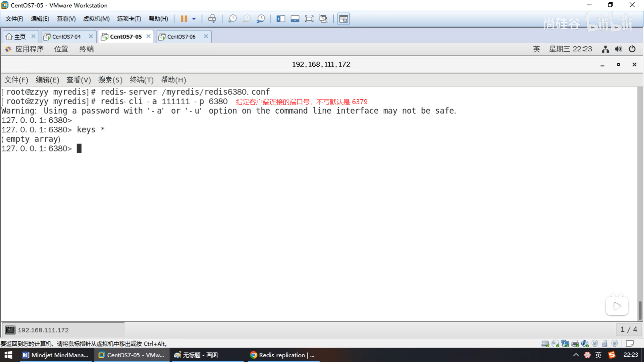Pause the running virtual machine

[184, 19]
